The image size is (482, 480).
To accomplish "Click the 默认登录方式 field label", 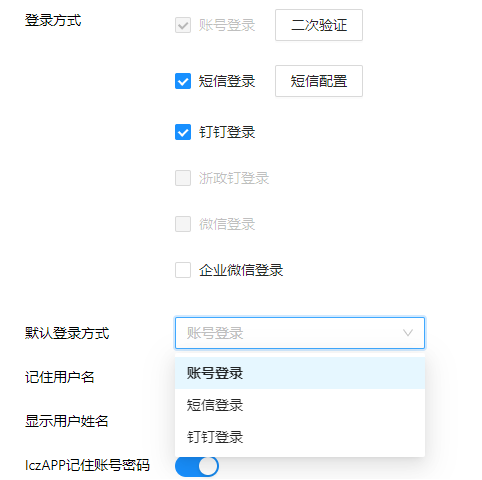I will (x=67, y=333).
